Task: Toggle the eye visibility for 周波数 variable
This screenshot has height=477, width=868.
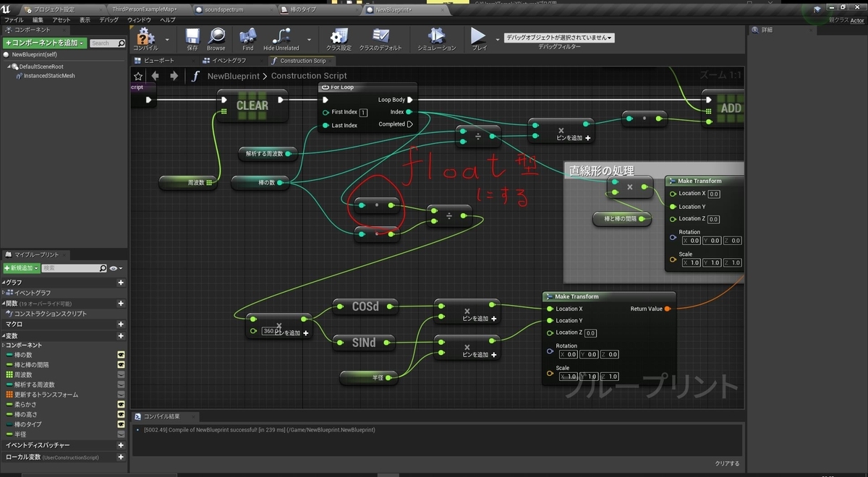Action: [x=121, y=374]
